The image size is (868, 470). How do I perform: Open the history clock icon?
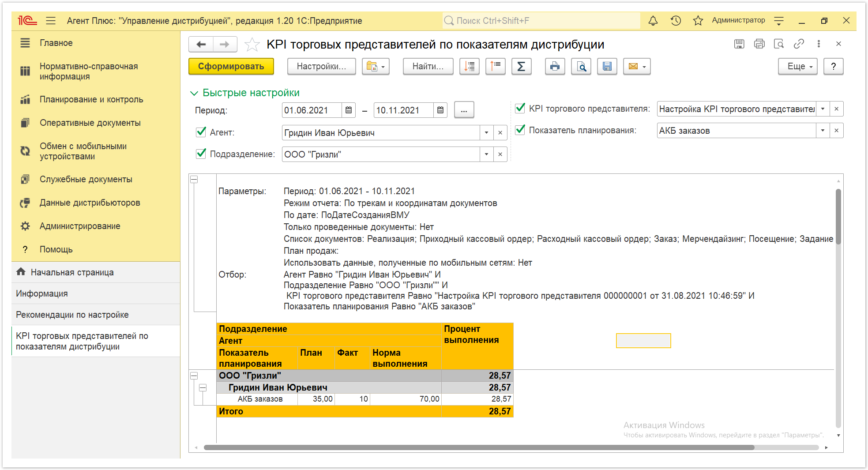click(676, 21)
